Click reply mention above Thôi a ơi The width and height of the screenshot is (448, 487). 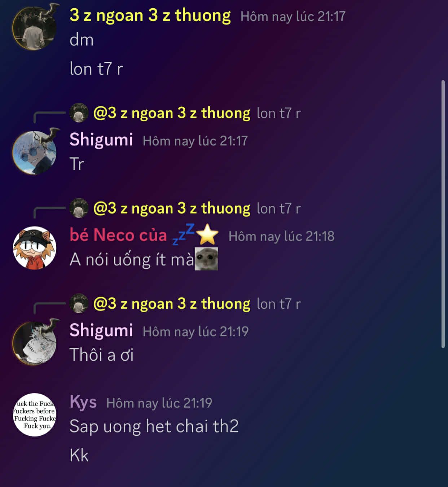(x=172, y=304)
